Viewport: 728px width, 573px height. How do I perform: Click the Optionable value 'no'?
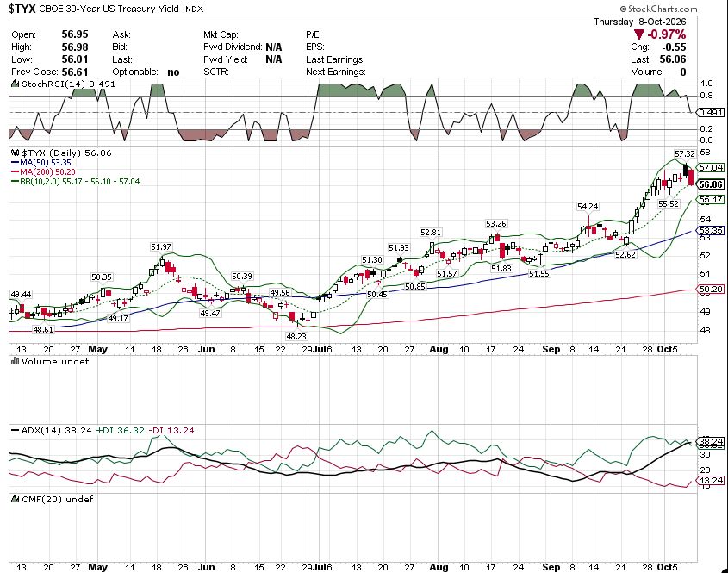coord(173,72)
